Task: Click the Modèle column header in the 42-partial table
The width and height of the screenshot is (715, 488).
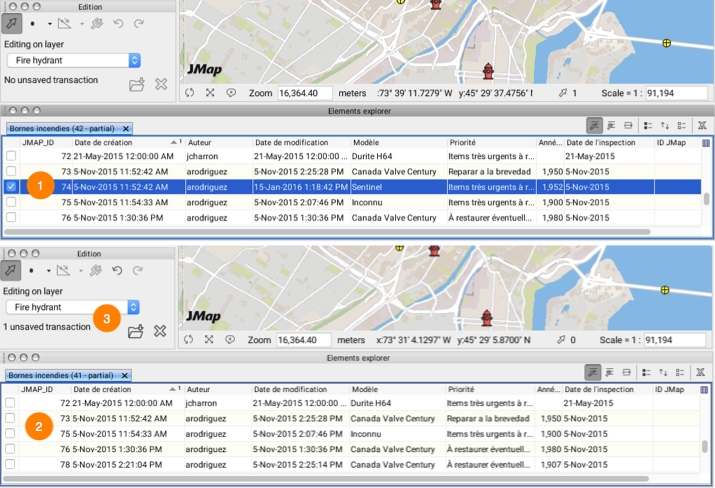Action: click(367, 142)
